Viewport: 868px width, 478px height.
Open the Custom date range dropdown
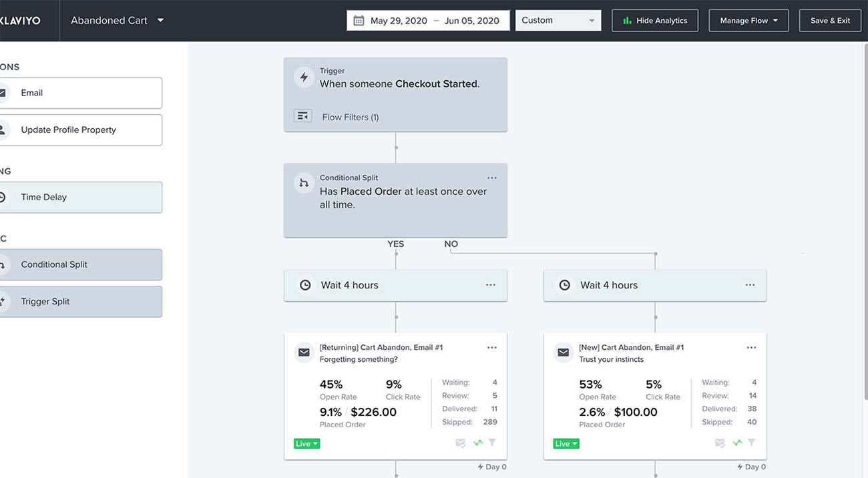pyautogui.click(x=558, y=20)
